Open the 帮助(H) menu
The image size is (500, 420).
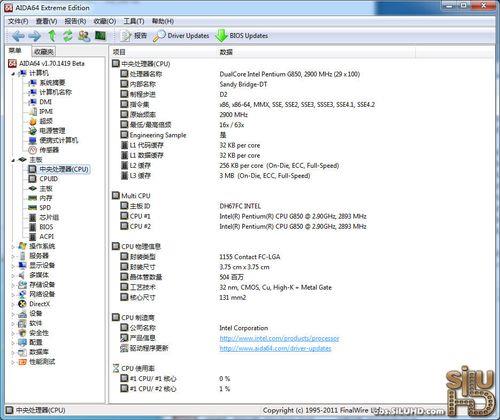[163, 21]
